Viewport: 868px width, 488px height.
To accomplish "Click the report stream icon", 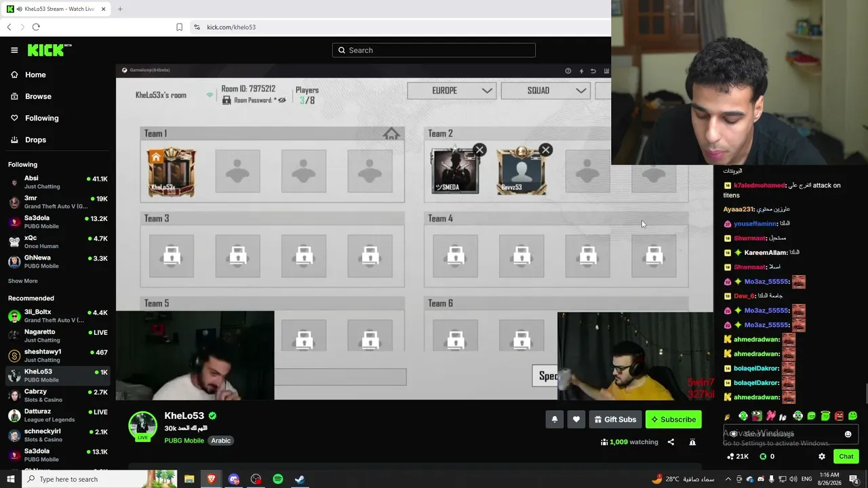I will (692, 442).
